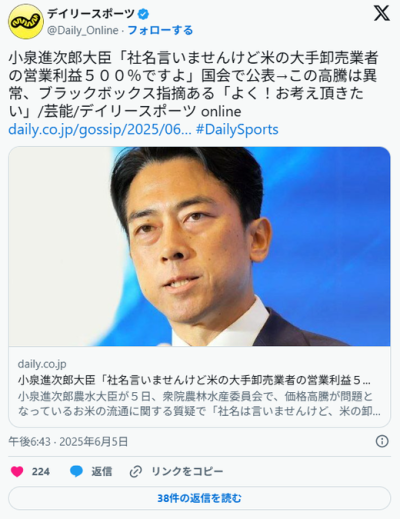Click the blue verified badge

point(143,14)
